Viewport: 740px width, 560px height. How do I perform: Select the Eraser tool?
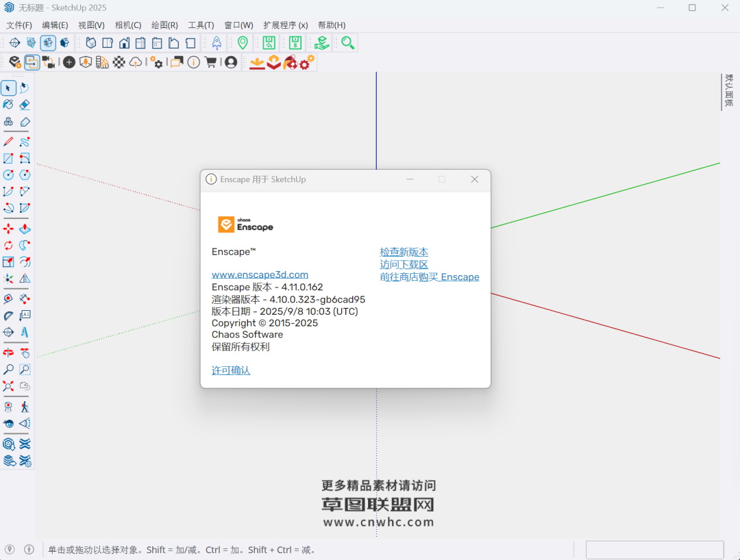pyautogui.click(x=25, y=105)
